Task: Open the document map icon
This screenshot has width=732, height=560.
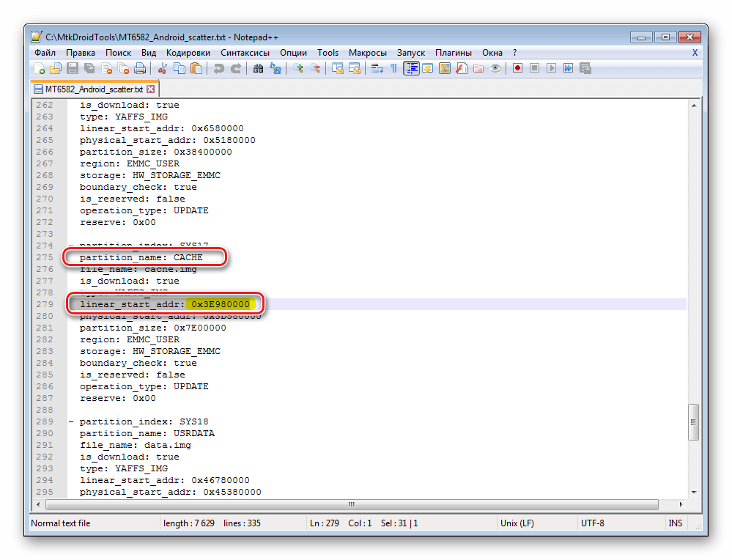Action: (x=445, y=69)
